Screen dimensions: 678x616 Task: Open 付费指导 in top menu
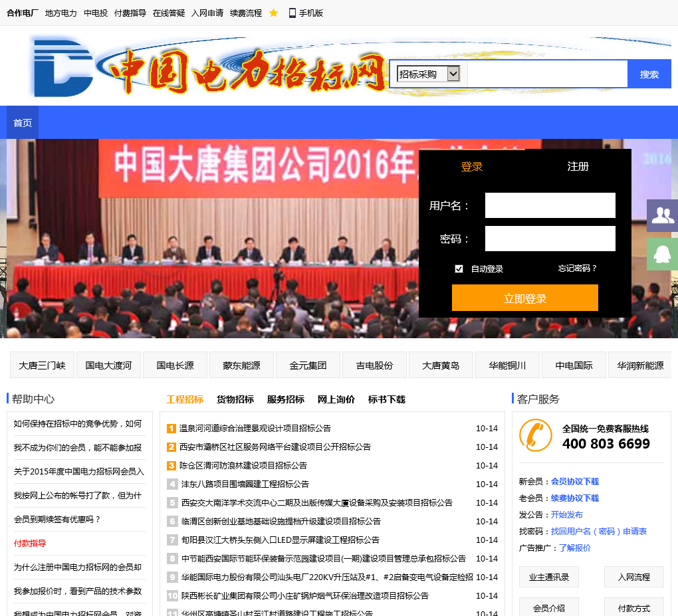(x=130, y=13)
